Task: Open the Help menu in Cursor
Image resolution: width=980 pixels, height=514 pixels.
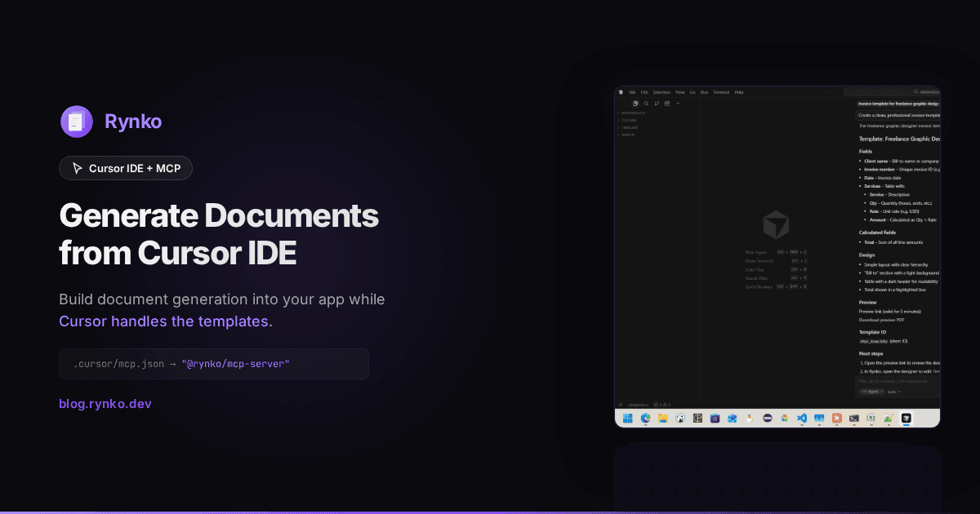Action: 739,92
